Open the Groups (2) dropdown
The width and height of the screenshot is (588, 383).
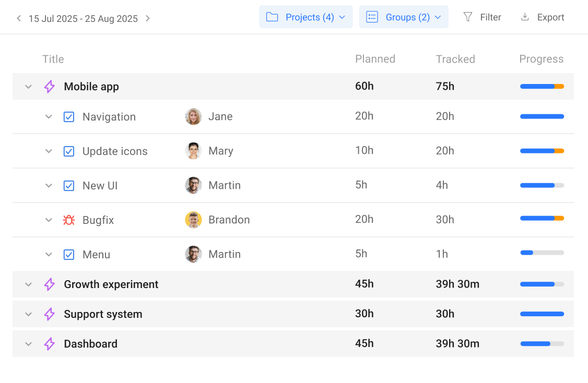pos(403,17)
